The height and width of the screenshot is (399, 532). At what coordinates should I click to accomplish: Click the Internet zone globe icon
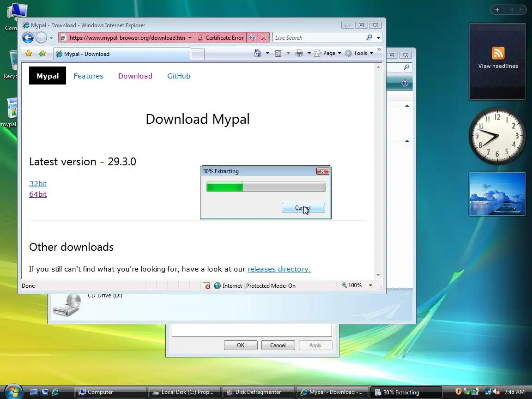pos(217,286)
